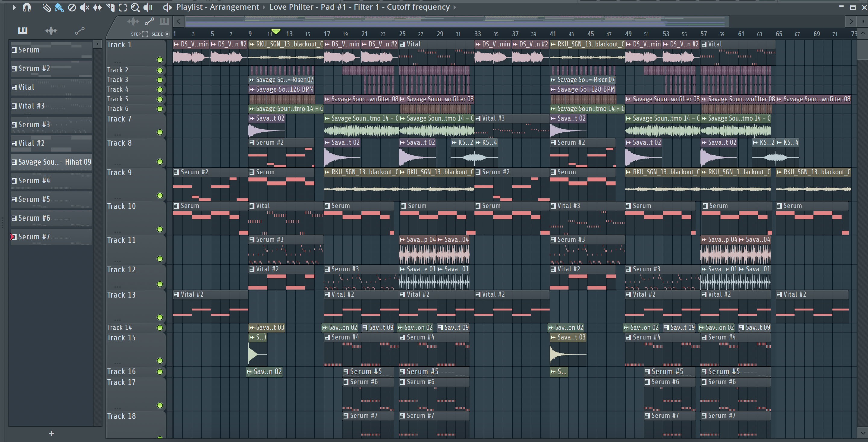The height and width of the screenshot is (442, 868).
Task: Open the Savage Sou..- Hihat 09 pattern menu icon
Action: (x=14, y=162)
